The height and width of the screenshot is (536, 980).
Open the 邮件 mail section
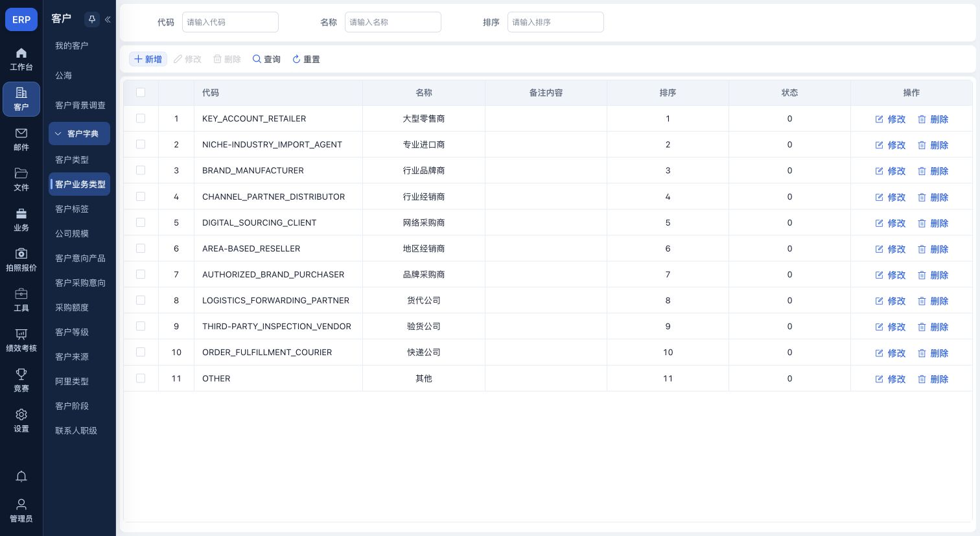point(21,139)
